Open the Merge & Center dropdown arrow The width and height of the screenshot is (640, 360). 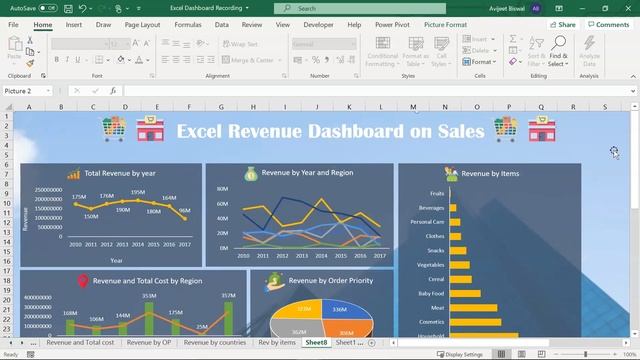point(280,60)
